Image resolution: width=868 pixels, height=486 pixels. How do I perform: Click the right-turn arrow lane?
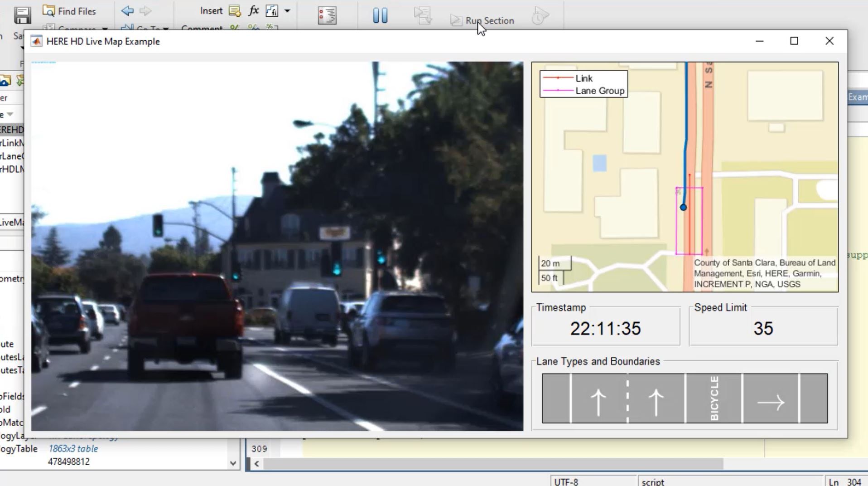(x=771, y=401)
